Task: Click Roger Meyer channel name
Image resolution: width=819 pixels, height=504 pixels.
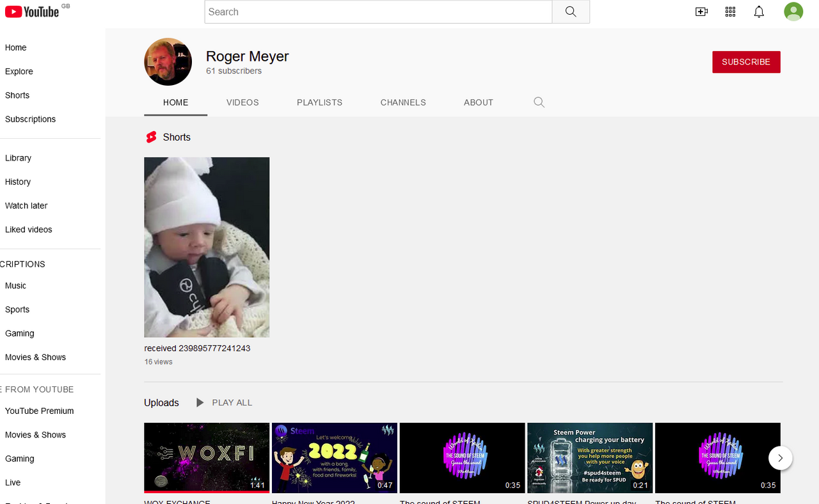Action: click(x=247, y=56)
